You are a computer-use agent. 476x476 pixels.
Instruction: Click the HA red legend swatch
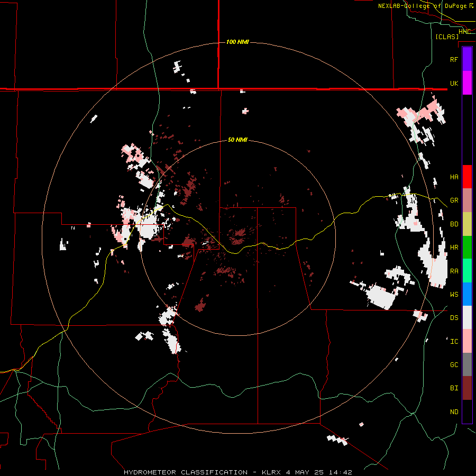[467, 177]
